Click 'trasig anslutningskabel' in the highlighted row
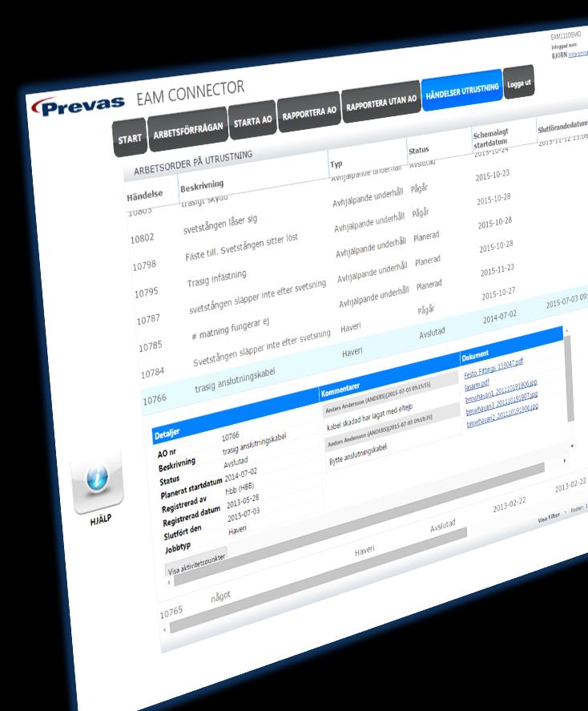Viewport: 588px width, 711px height. 235,380
